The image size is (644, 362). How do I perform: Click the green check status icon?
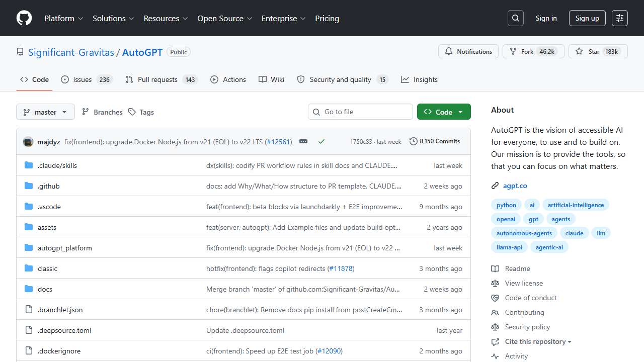coord(321,142)
